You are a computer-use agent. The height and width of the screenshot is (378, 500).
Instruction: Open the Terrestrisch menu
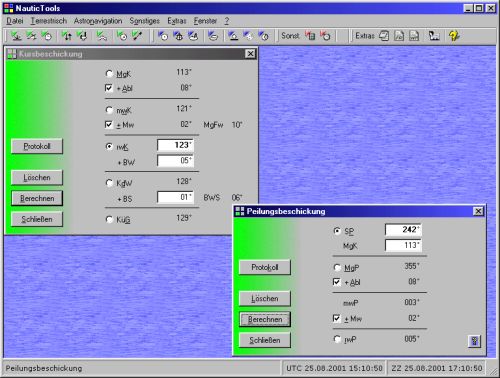49,21
